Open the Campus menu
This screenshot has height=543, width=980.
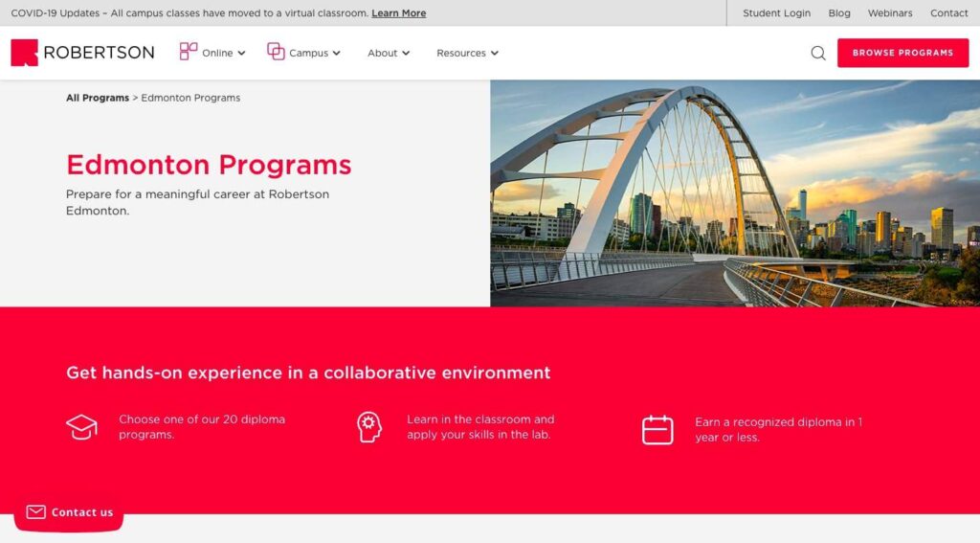pos(303,53)
